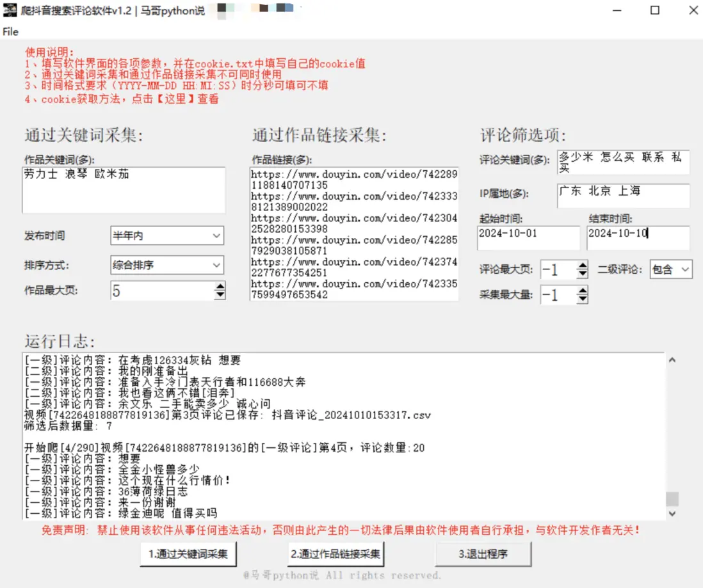
Task: Open the 二级评论 dropdown showing 包含
Action: point(671,269)
